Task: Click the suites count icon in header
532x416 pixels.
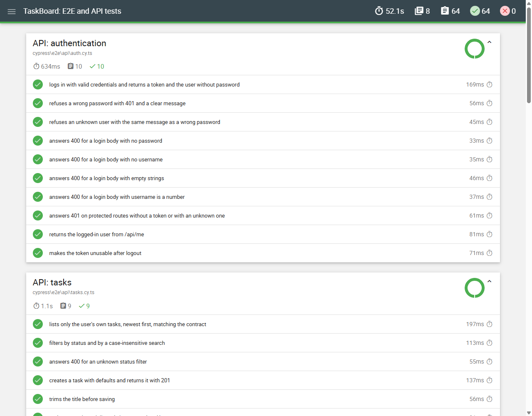Action: tap(419, 11)
